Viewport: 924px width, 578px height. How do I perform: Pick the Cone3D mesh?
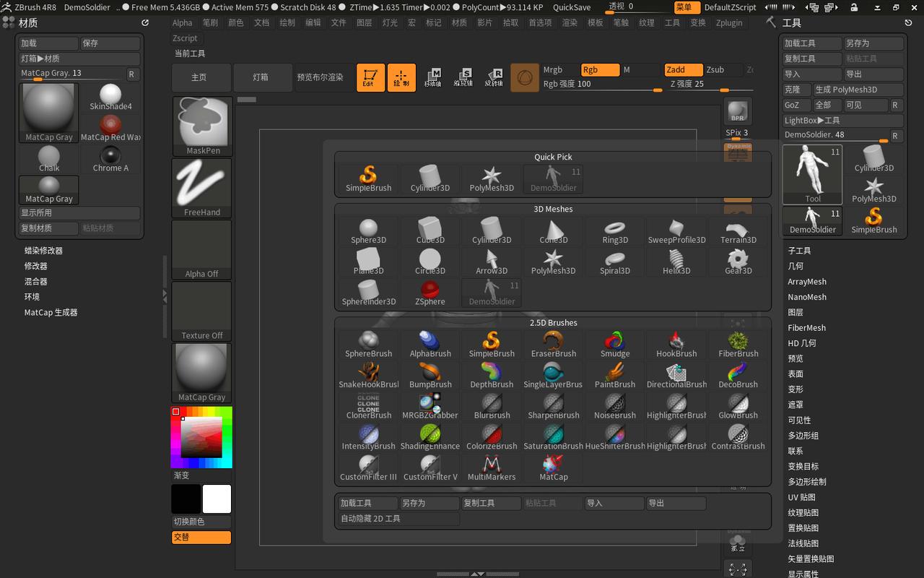(x=554, y=231)
